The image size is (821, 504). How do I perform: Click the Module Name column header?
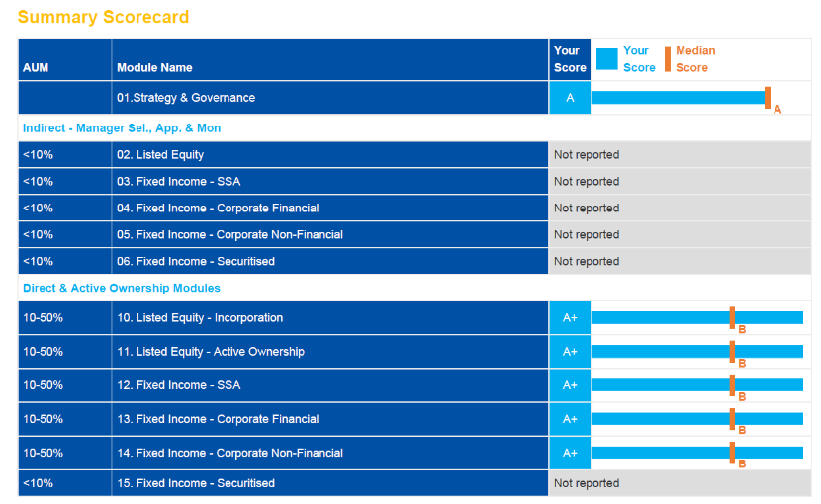(x=154, y=67)
